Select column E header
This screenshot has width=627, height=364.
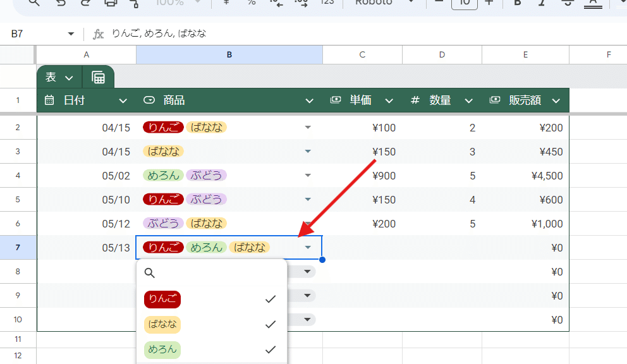click(x=525, y=55)
